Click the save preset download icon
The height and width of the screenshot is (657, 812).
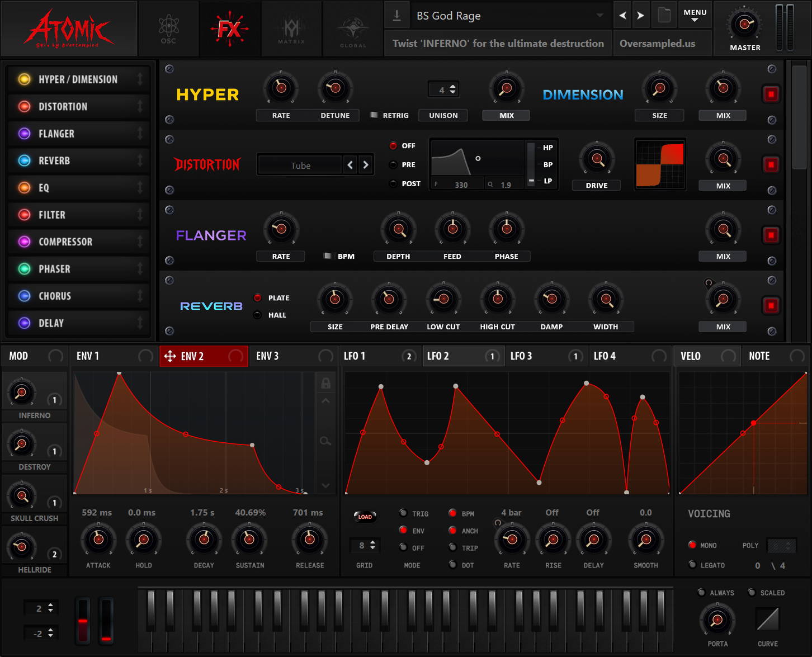[x=396, y=16]
